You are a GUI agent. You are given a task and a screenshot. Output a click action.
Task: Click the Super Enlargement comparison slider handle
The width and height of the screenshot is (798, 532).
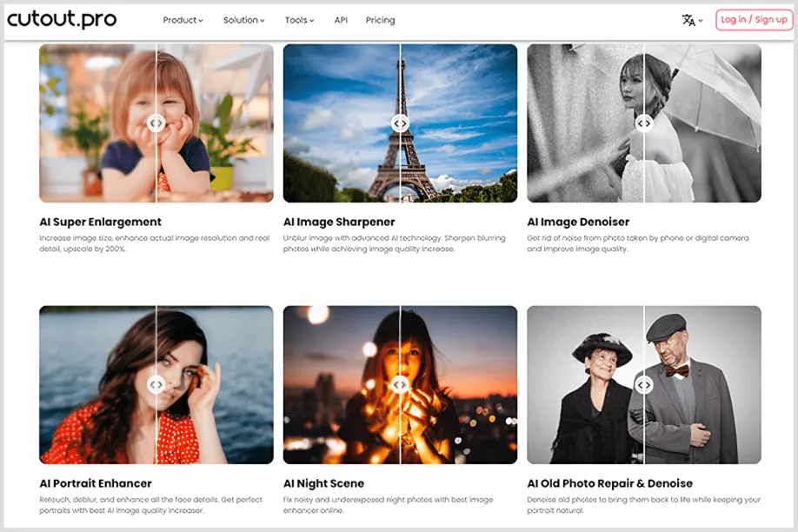tap(156, 123)
